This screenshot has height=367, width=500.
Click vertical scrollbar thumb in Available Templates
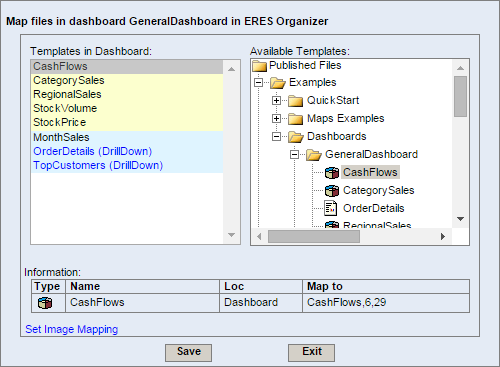(x=460, y=96)
